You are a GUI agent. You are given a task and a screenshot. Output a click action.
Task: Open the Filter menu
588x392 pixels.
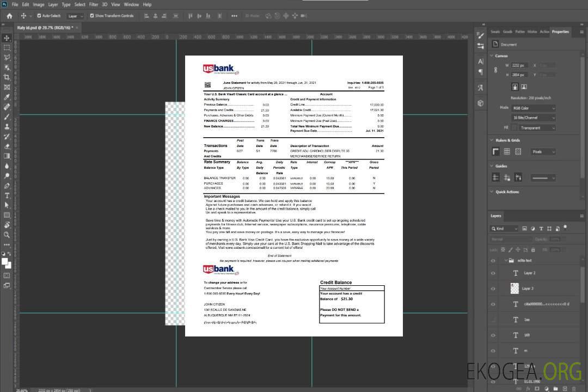[94, 4]
